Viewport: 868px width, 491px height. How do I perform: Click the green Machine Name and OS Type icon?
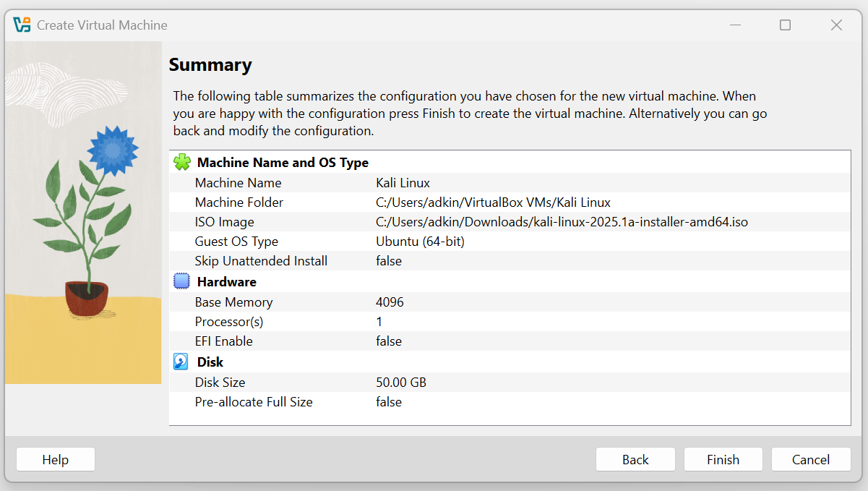click(182, 162)
